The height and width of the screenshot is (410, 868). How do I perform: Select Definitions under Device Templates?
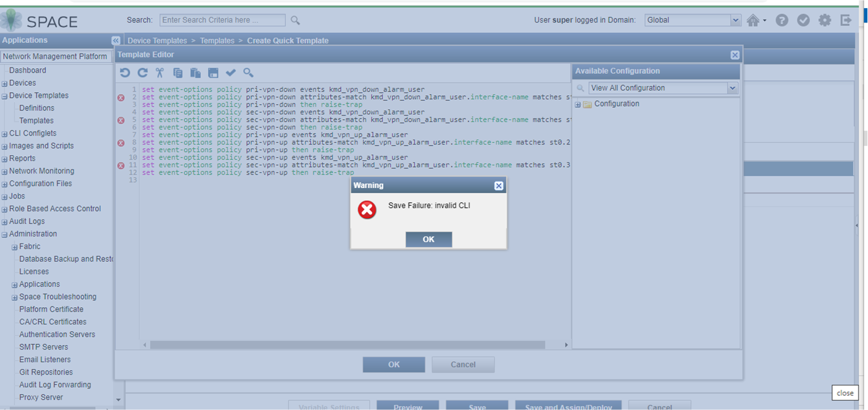[x=36, y=108]
